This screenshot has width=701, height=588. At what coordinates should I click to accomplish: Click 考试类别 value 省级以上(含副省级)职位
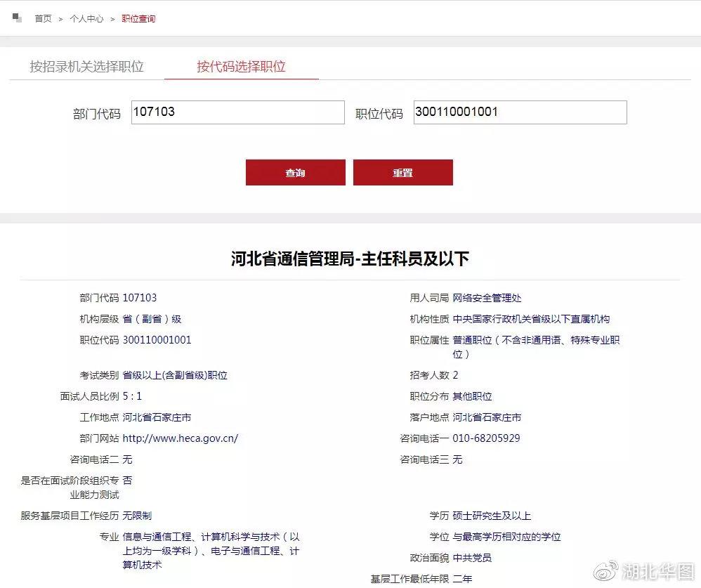[x=175, y=375]
